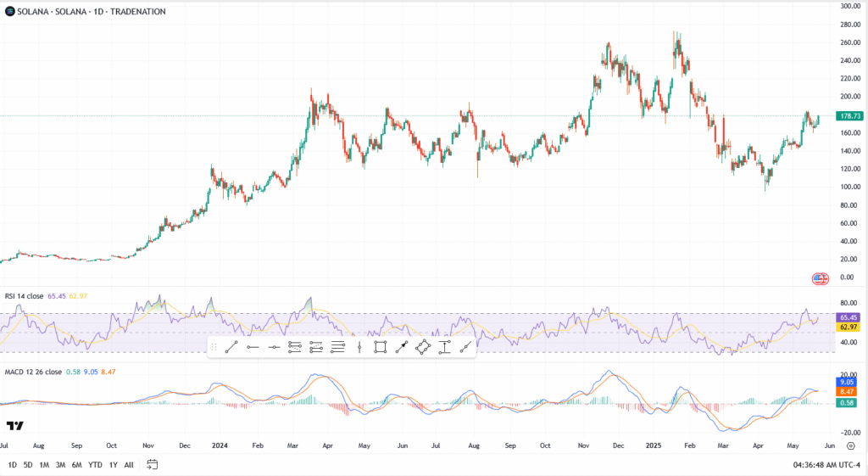Screen dimensions: 868x476
Task: Pick the Rotated Rectangle tool
Action: [423, 347]
